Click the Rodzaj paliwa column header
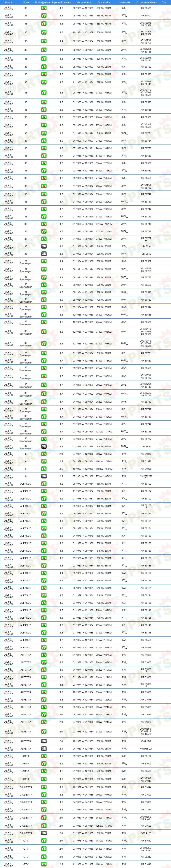 tap(42, 2)
